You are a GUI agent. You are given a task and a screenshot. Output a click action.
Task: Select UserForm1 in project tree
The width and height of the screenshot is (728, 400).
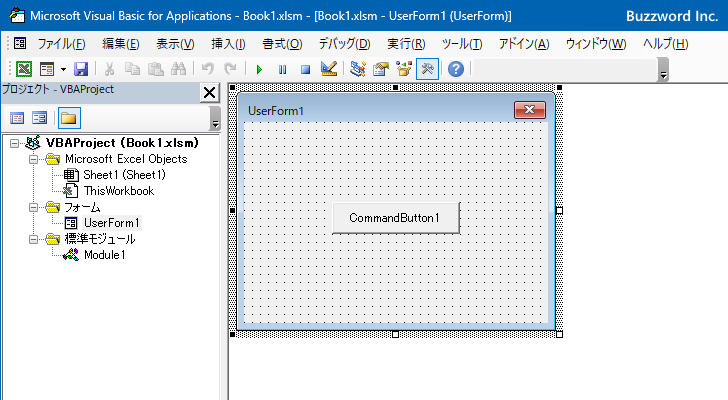click(x=111, y=223)
